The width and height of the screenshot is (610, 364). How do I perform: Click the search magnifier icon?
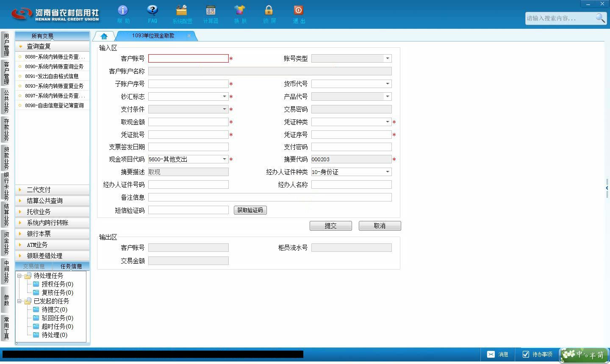click(600, 18)
